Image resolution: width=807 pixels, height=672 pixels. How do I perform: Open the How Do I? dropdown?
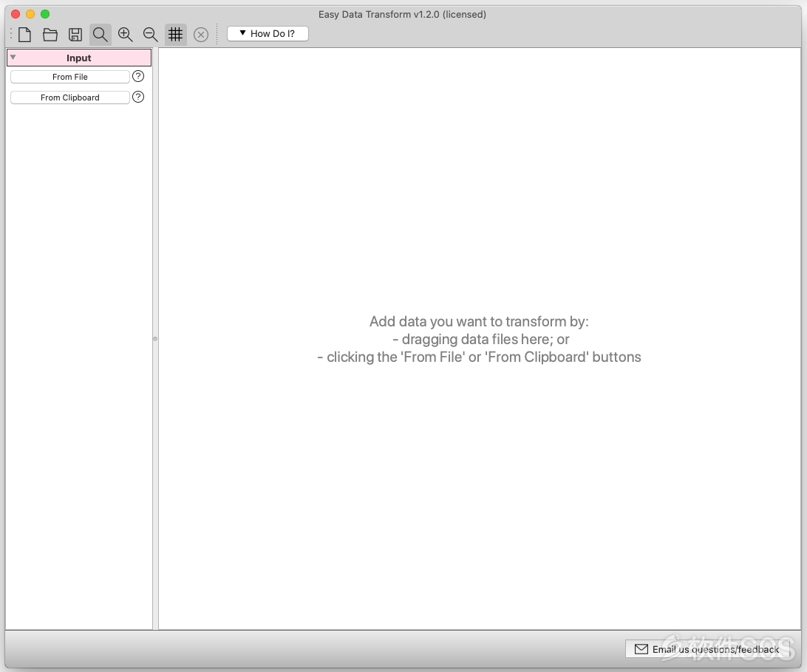(x=268, y=33)
